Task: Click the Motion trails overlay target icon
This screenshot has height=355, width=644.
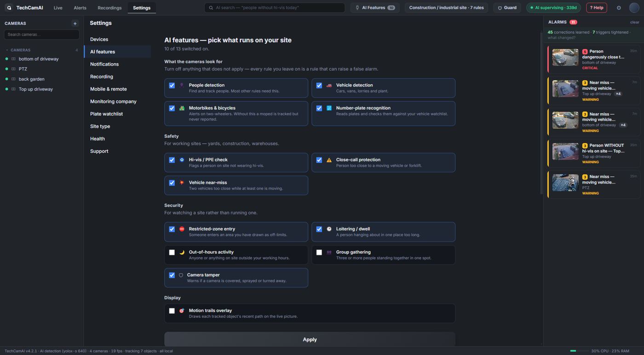Action: coord(182,311)
